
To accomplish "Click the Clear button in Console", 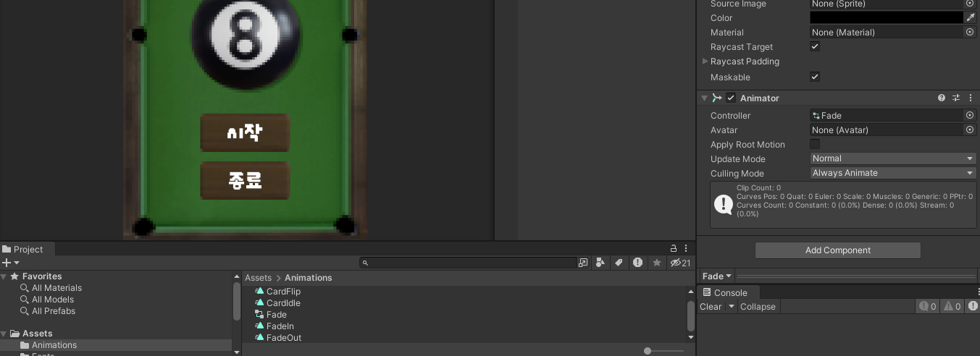I will point(711,307).
